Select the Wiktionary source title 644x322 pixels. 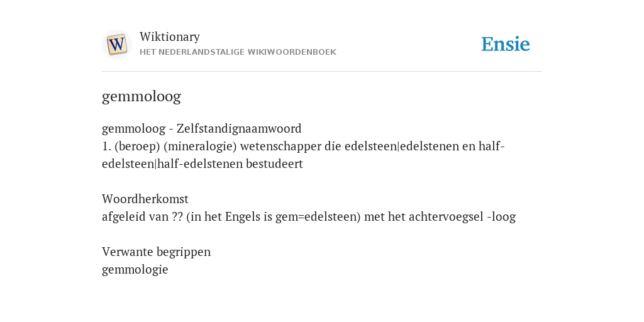(x=170, y=36)
